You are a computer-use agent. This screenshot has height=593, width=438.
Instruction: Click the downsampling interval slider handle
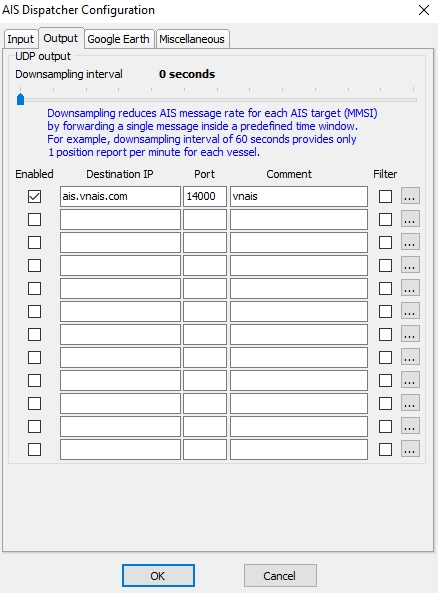[x=20, y=99]
